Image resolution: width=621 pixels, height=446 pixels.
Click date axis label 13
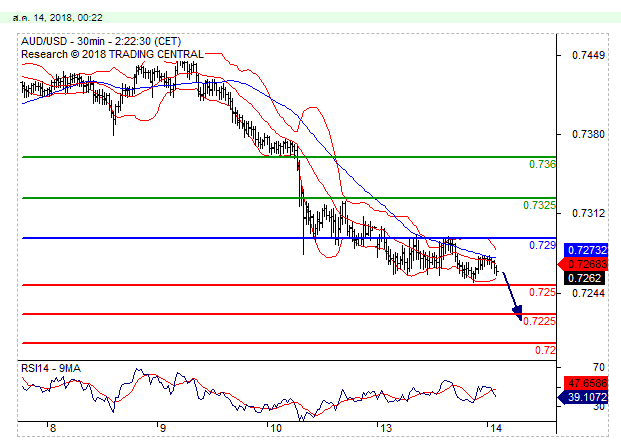point(385,428)
